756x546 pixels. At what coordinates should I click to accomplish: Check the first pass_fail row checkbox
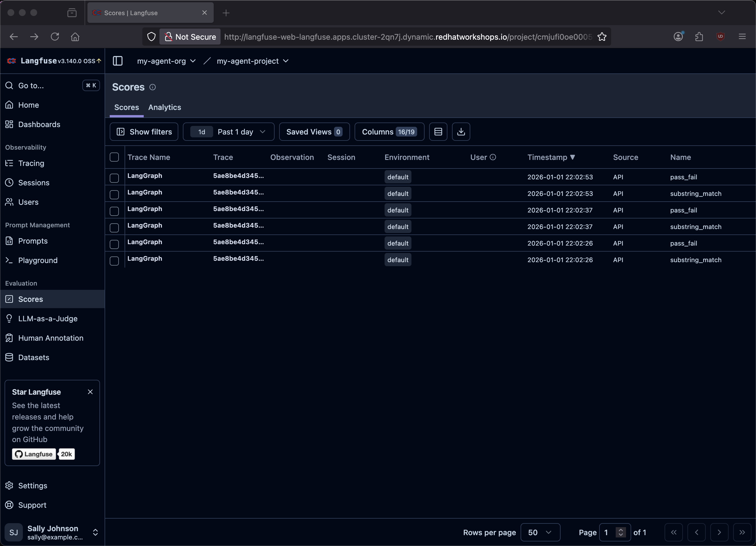pyautogui.click(x=114, y=178)
